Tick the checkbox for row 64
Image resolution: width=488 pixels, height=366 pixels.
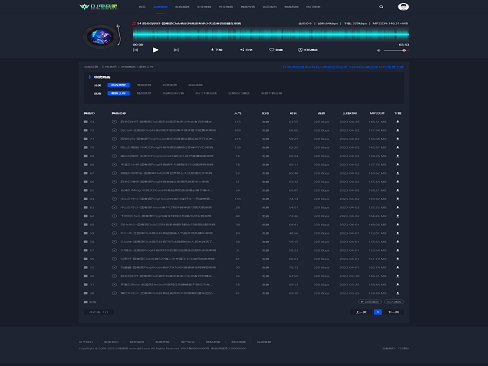86,199
